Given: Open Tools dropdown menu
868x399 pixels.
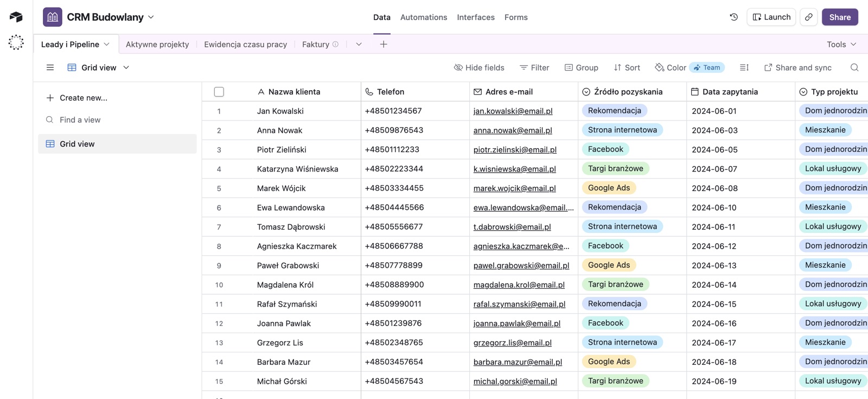Looking at the screenshot, I should pyautogui.click(x=842, y=44).
